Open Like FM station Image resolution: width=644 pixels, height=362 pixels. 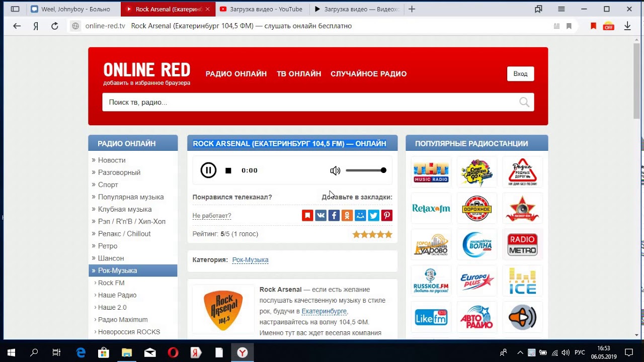tap(431, 317)
